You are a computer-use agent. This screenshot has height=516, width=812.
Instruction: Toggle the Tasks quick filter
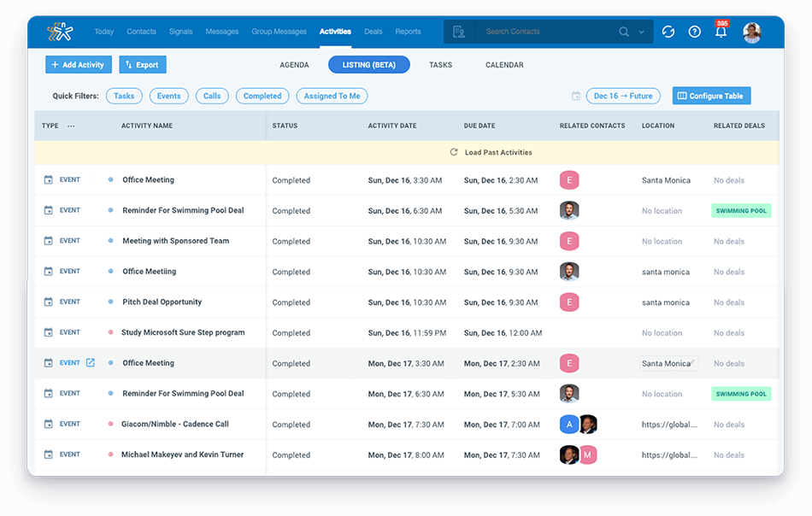coord(124,96)
